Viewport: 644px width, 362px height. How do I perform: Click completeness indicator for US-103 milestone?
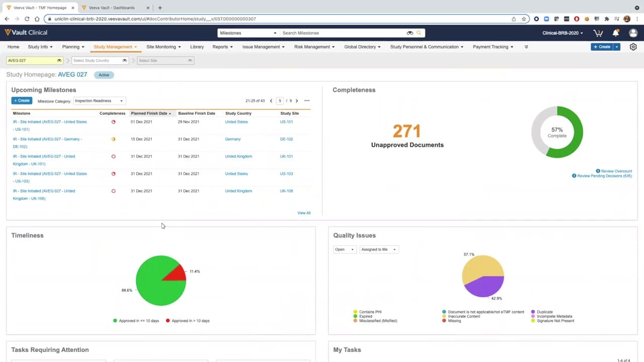[x=113, y=174]
